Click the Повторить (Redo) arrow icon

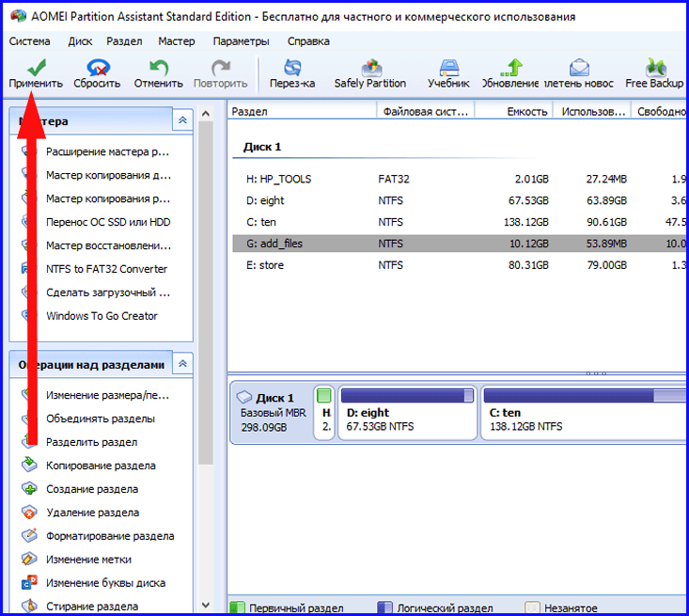tap(221, 68)
